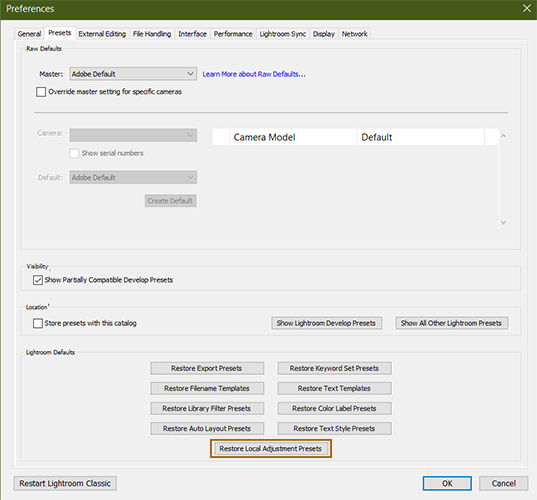Click the Camera Model column header
The image size is (537, 500).
293,137
